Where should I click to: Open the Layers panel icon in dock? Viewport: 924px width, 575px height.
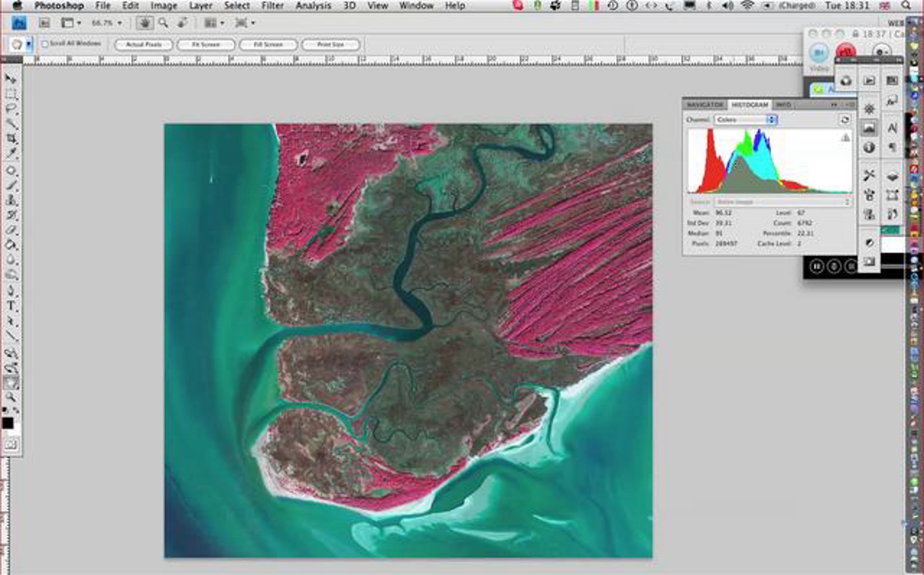[892, 176]
